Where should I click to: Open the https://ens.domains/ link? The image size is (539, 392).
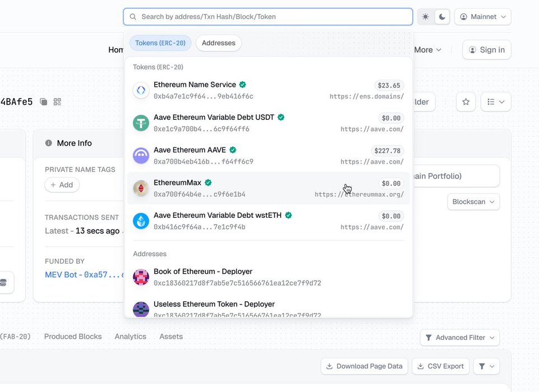[x=366, y=96]
